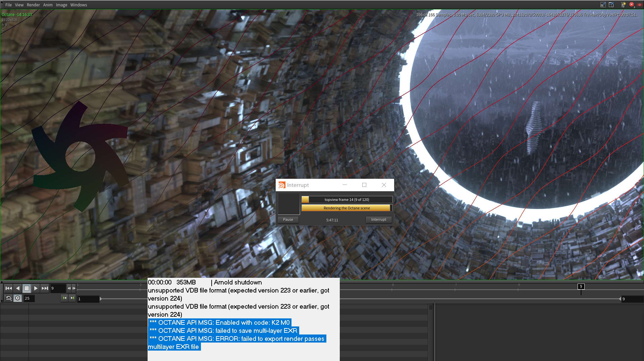Close the Interrupt dialog window
The width and height of the screenshot is (644, 361).
(x=384, y=185)
